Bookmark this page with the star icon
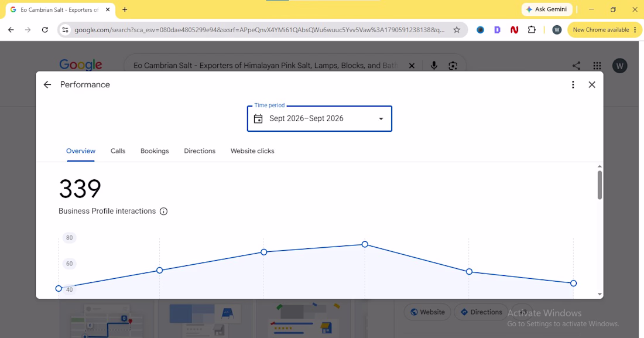 point(457,30)
